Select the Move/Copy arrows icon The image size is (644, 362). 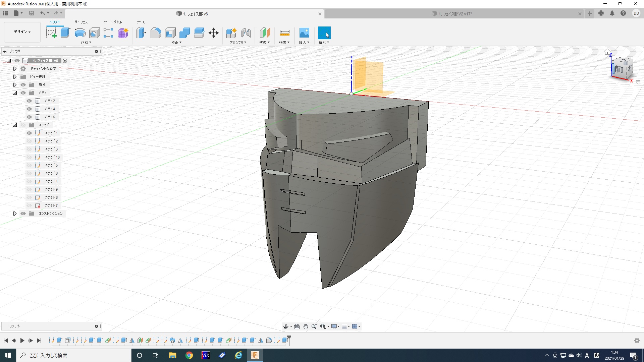click(213, 33)
